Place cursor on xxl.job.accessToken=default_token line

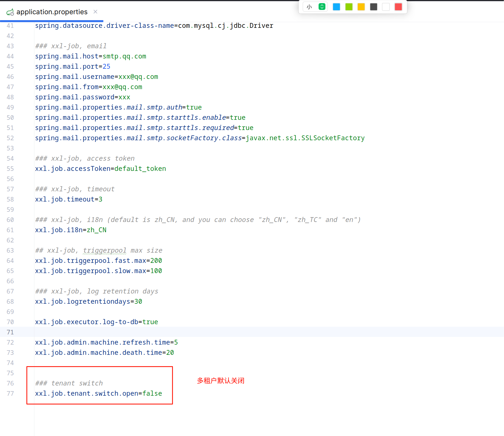tap(100, 169)
